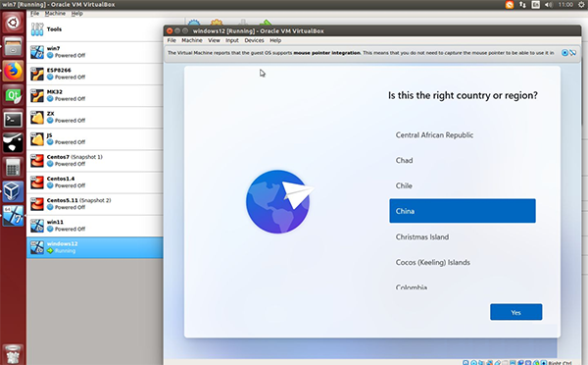This screenshot has height=365, width=588.
Task: Select the win11 virtual machine
Action: [95, 226]
